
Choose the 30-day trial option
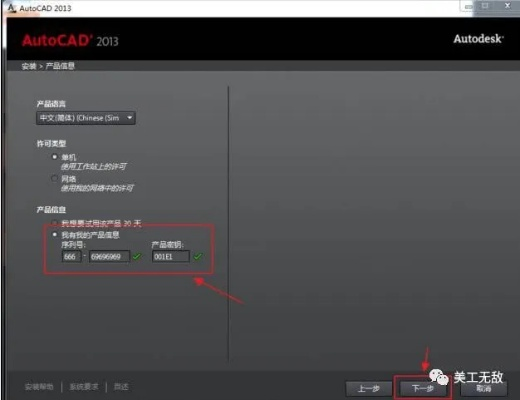[x=54, y=223]
